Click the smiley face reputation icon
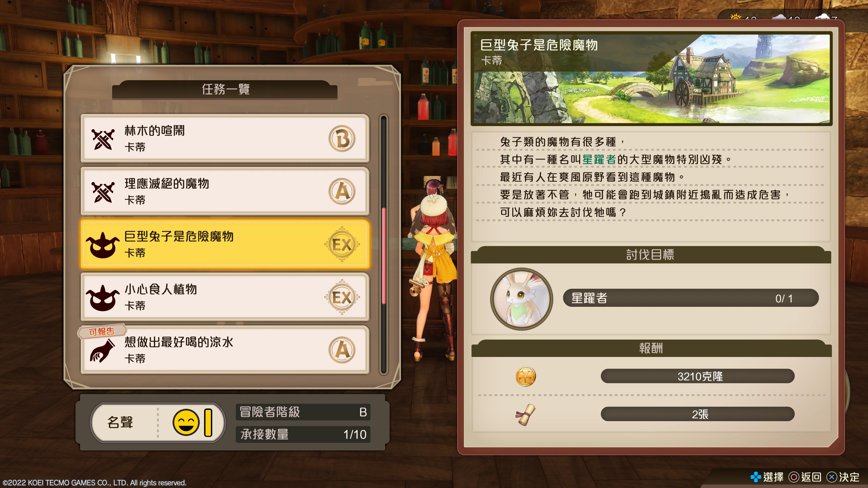This screenshot has height=488, width=868. click(186, 422)
